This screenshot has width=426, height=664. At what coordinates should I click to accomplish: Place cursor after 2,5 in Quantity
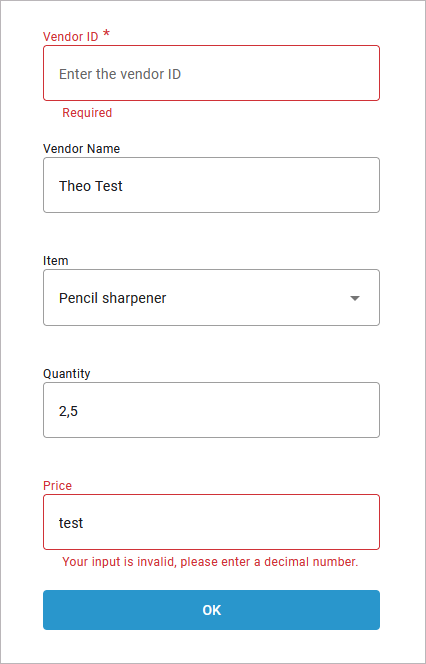pyautogui.click(x=79, y=411)
